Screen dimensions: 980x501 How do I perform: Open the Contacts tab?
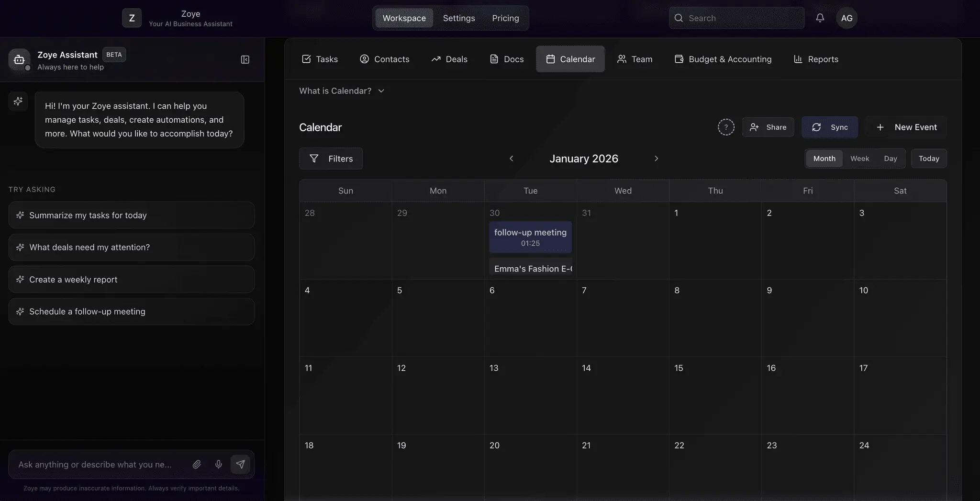(x=384, y=59)
